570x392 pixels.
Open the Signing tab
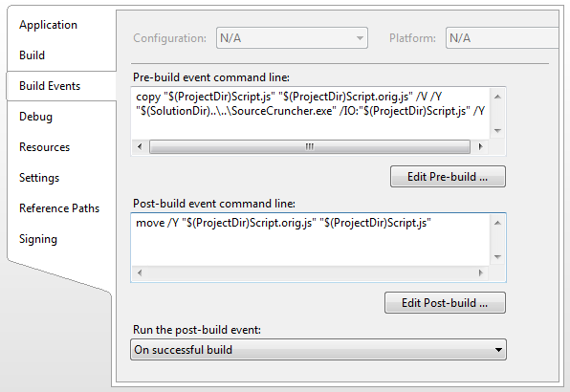(x=38, y=239)
